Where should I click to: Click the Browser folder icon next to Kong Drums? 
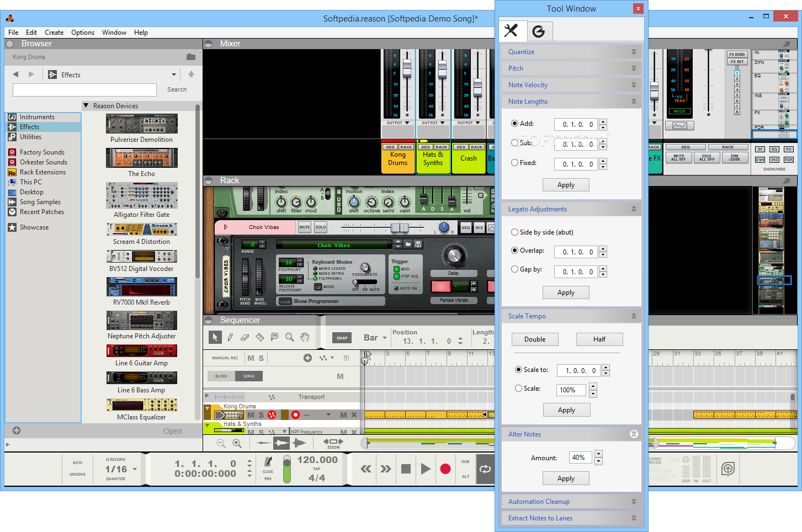click(x=191, y=57)
